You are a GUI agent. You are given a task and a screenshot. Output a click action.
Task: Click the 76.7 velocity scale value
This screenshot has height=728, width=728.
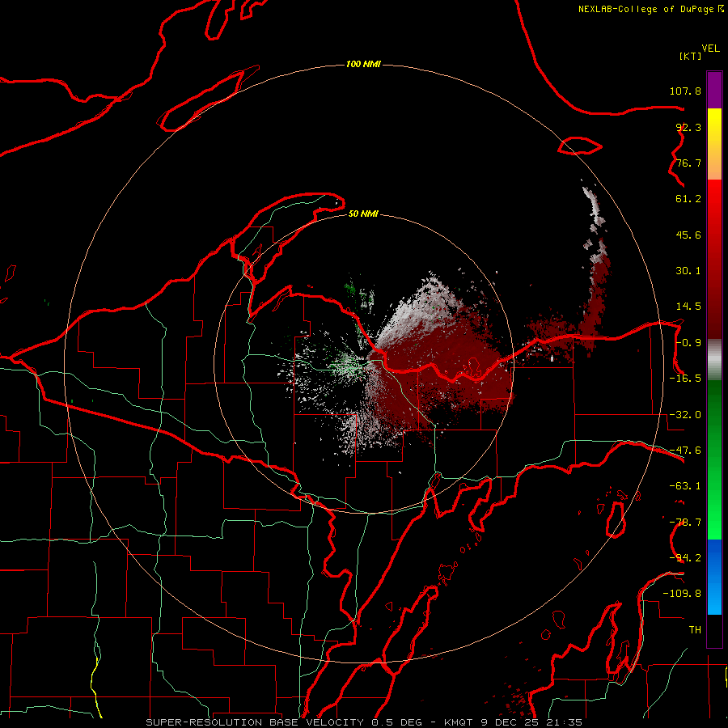[x=688, y=163]
